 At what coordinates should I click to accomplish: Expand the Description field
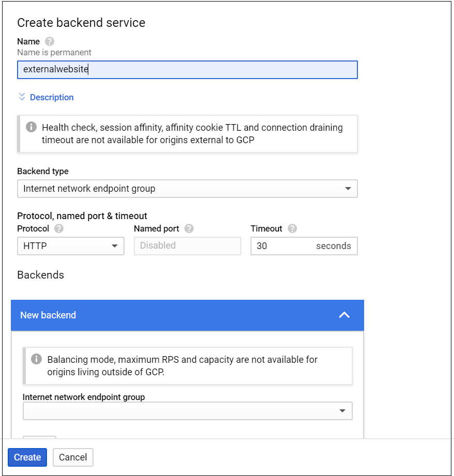(45, 97)
